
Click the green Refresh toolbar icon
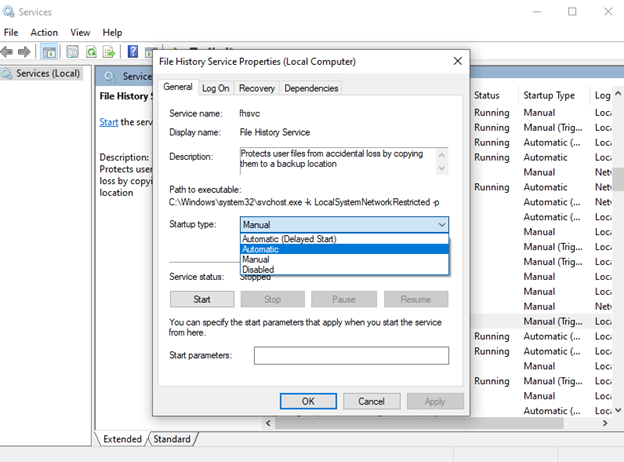click(x=91, y=52)
